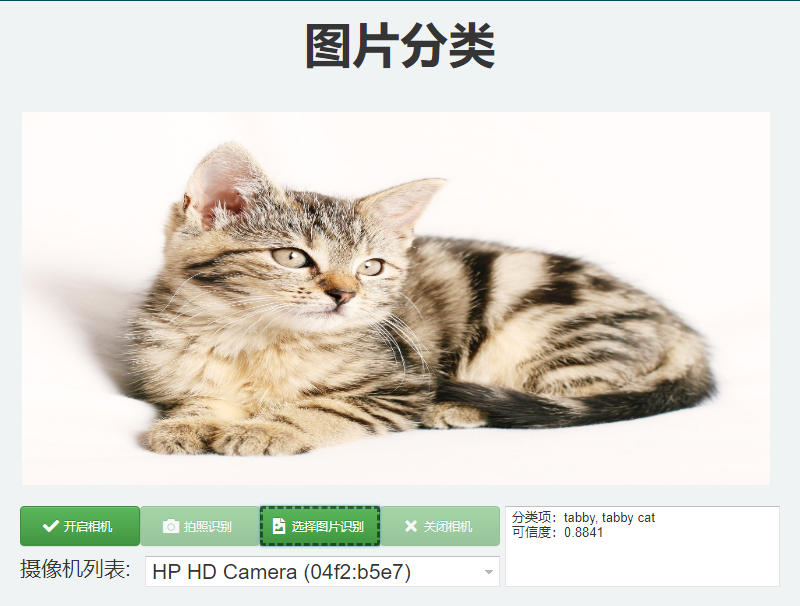Click the camera icon on 拍照识别
This screenshot has width=800, height=606.
(171, 526)
